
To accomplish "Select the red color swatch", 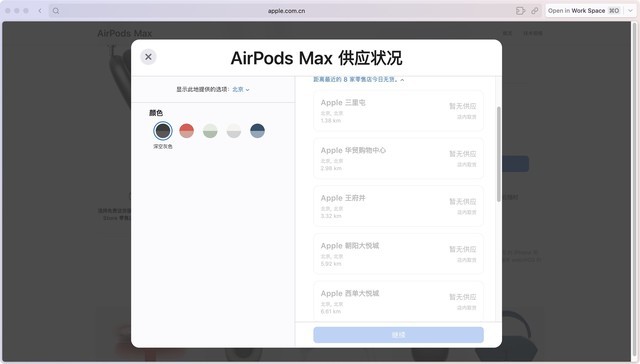I will pyautogui.click(x=187, y=131).
